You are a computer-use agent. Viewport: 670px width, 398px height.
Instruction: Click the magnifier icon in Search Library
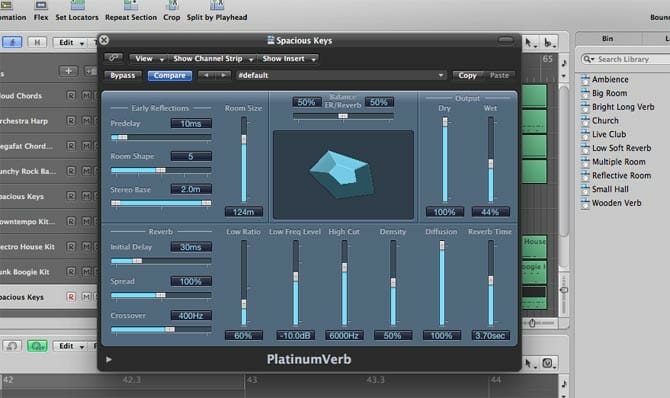click(588, 59)
